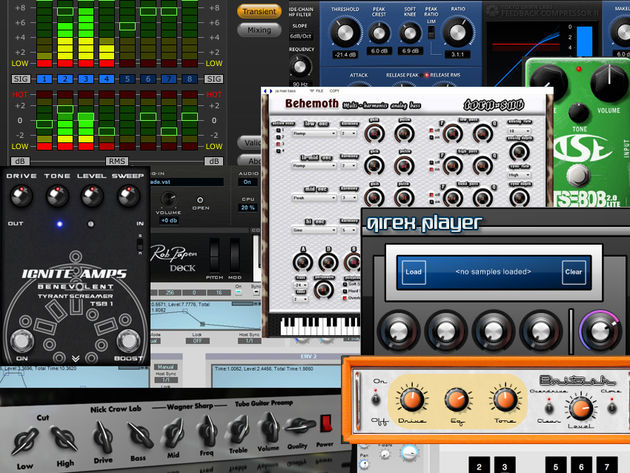The height and width of the screenshot is (473, 630).
Task: Open low osc harmony dropdown in Behemoth
Action: [x=348, y=133]
